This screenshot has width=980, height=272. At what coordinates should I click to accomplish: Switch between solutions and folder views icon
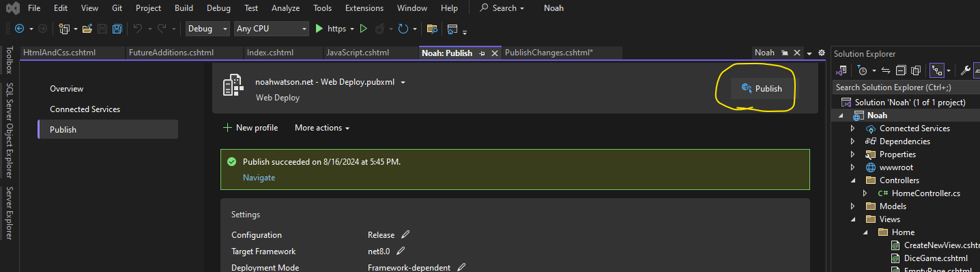pyautogui.click(x=841, y=70)
